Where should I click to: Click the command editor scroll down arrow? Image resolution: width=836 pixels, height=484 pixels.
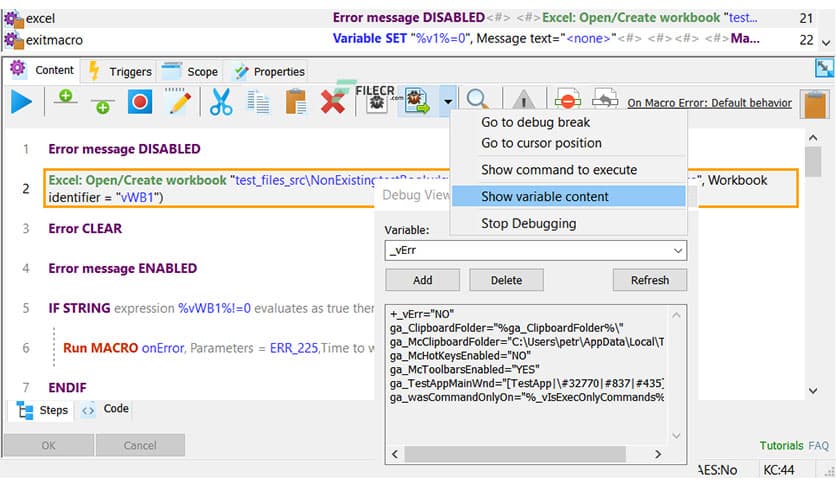pos(813,391)
